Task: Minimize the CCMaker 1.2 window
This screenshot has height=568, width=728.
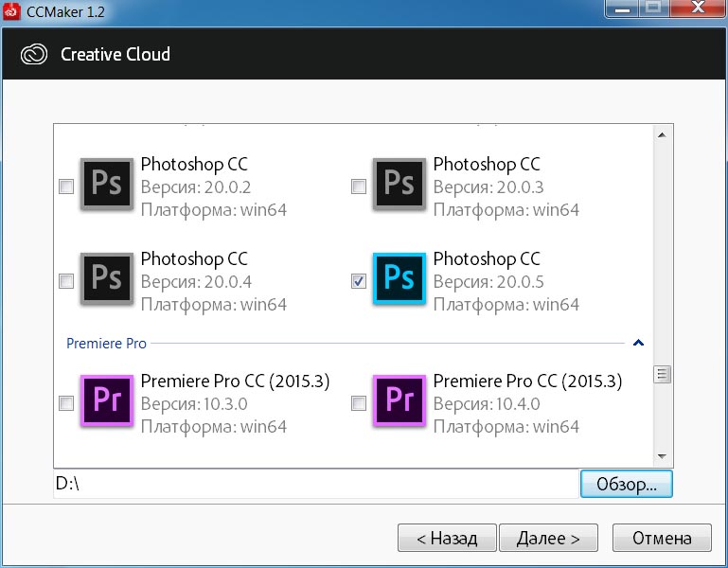Action: tap(622, 9)
